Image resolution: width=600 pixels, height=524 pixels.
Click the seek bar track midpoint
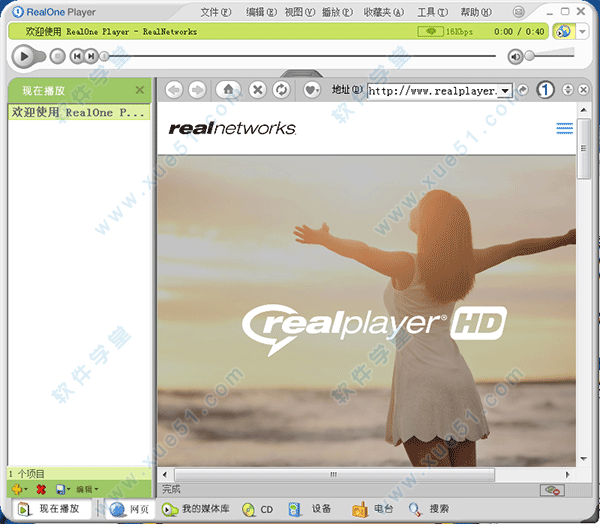pos(302,56)
